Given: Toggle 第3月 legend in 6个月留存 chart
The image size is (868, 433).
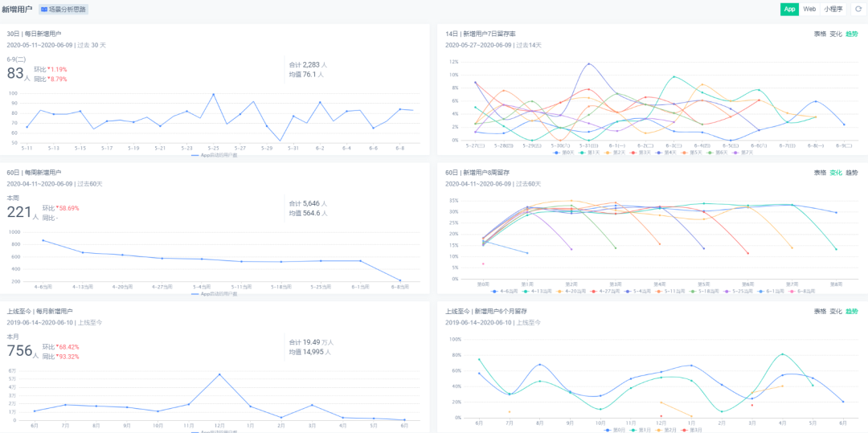Looking at the screenshot, I should pyautogui.click(x=691, y=431).
